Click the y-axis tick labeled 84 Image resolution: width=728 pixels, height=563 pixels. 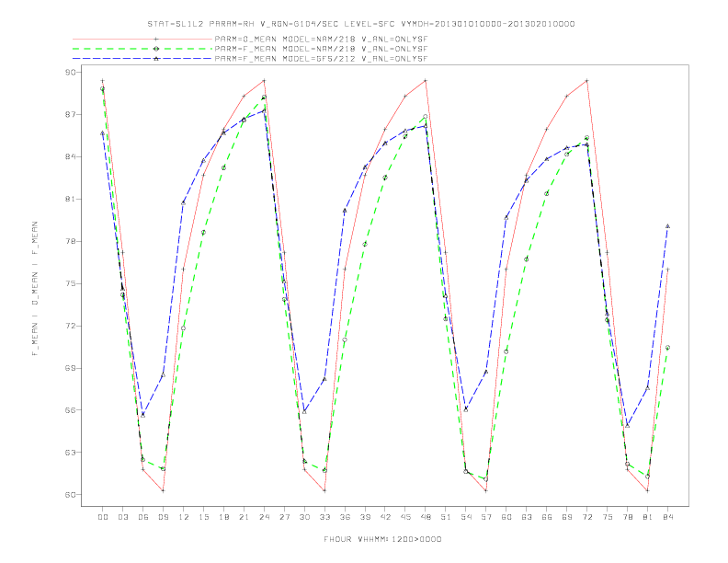[71, 156]
